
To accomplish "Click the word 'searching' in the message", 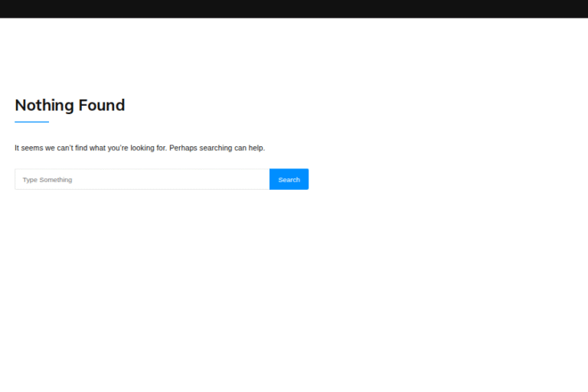I will click(x=216, y=149).
